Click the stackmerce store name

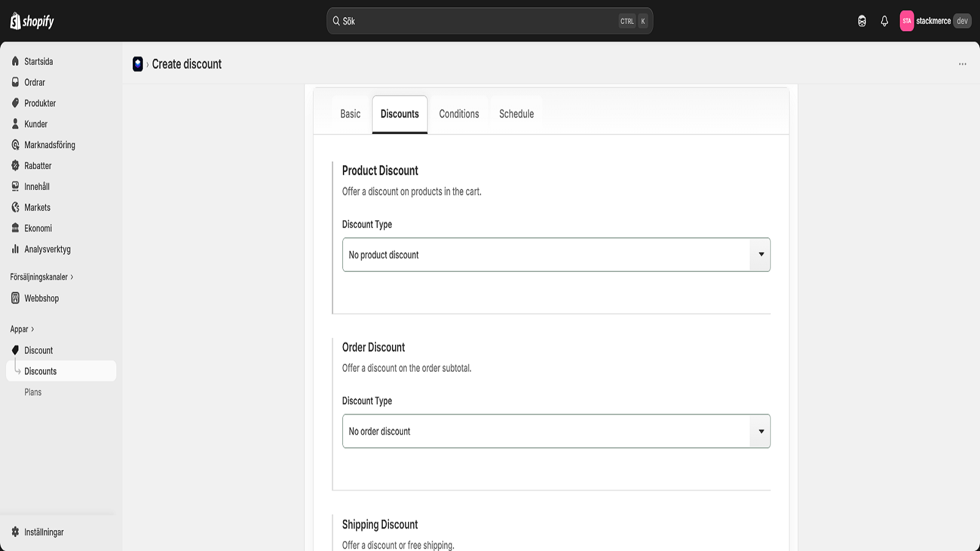point(933,21)
